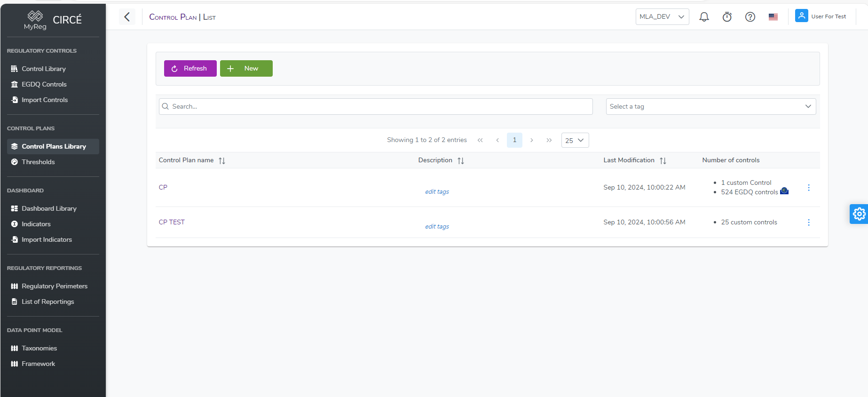
Task: Click the green New button
Action: (x=246, y=69)
